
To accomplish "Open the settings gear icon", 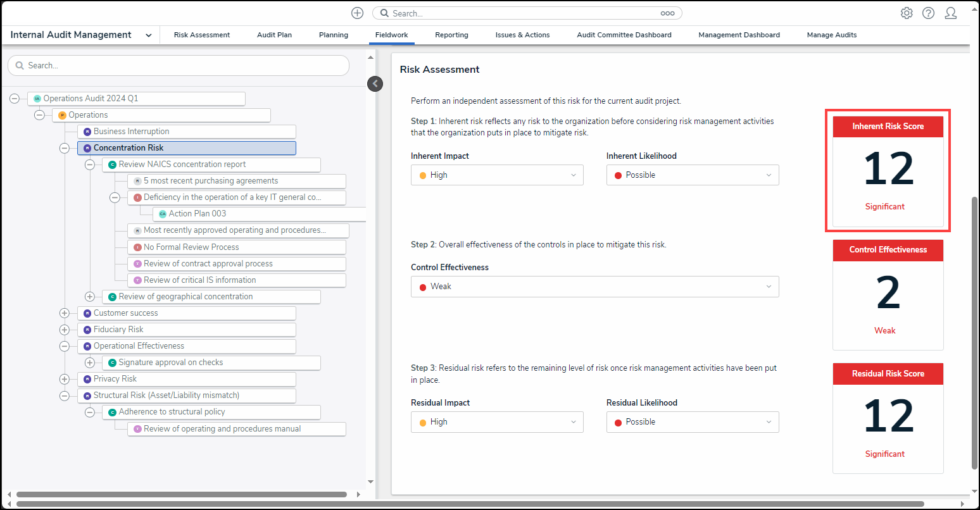I will pyautogui.click(x=907, y=13).
